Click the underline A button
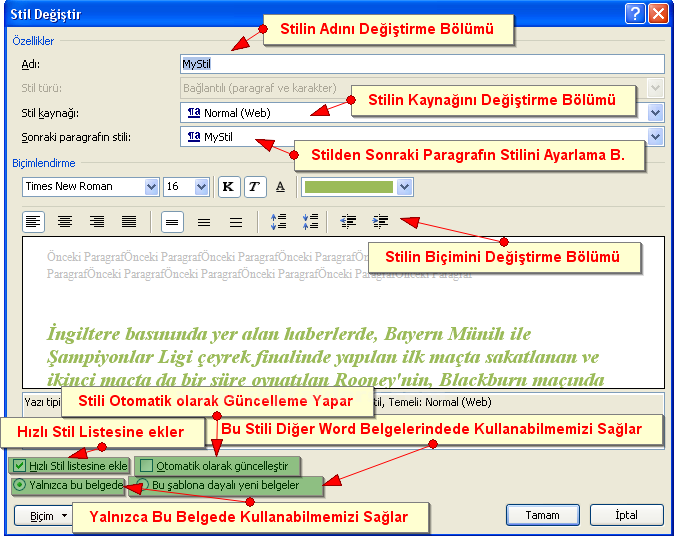674x536 pixels. [280, 187]
